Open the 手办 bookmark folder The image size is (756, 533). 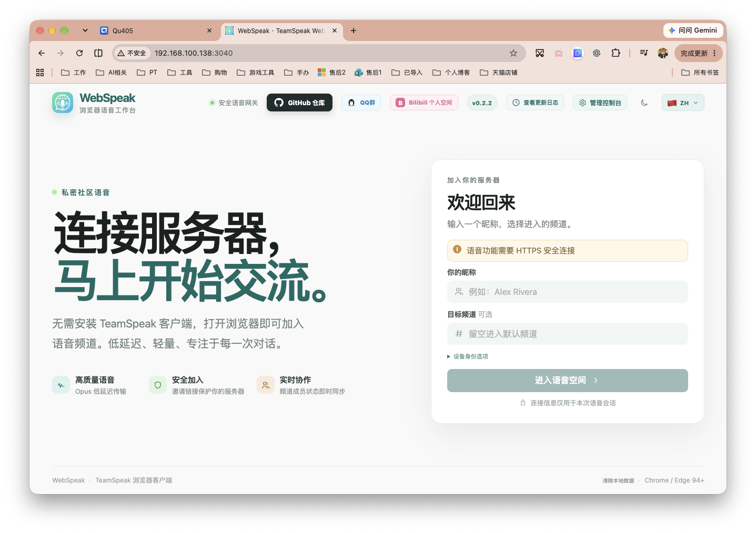[x=297, y=73]
